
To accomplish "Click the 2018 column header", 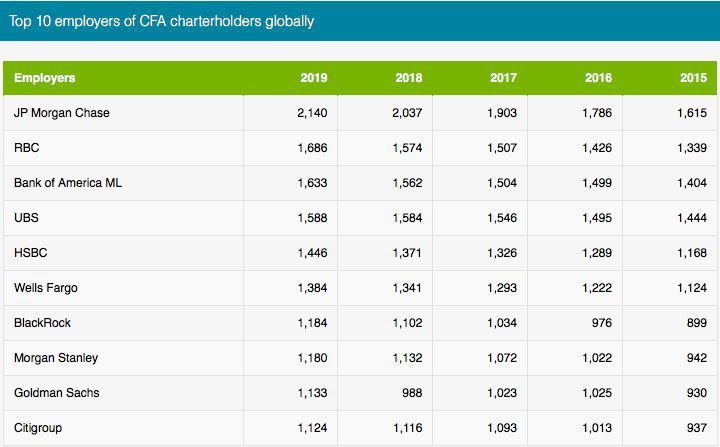I will (408, 78).
